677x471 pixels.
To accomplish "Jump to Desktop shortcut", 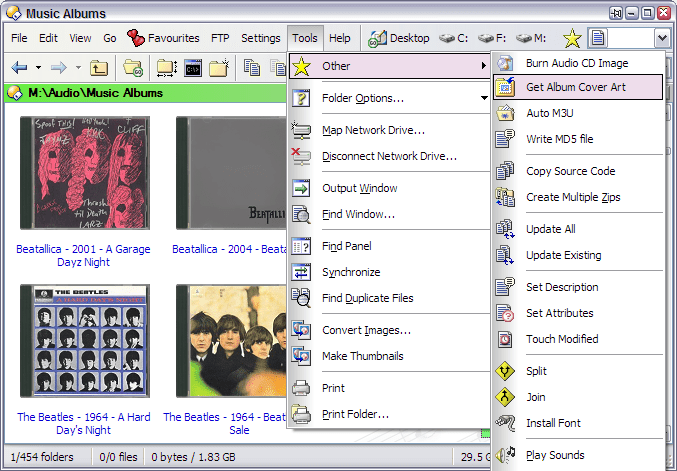I will coord(399,38).
